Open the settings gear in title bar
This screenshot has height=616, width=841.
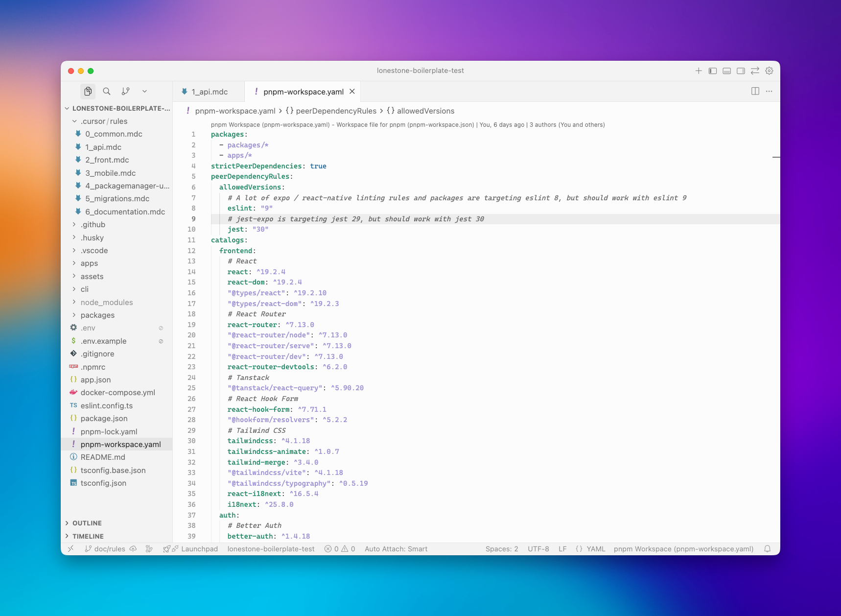(x=769, y=71)
